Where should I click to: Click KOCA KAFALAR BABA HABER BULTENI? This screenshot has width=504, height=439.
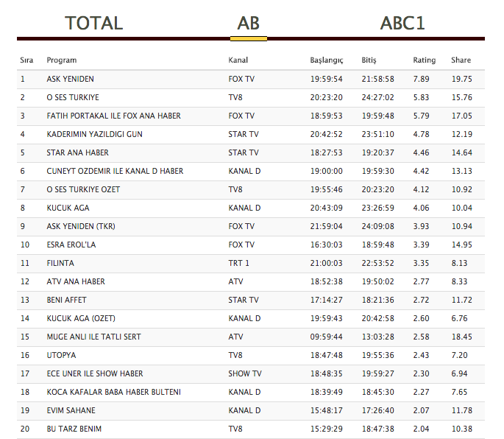(114, 392)
